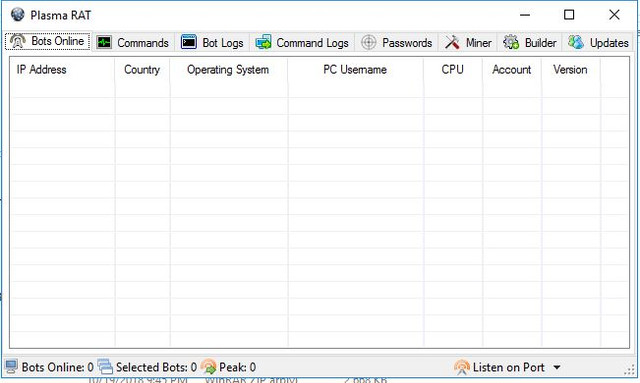Click the Selected Bots status bar icon
The image size is (640, 383).
click(105, 367)
